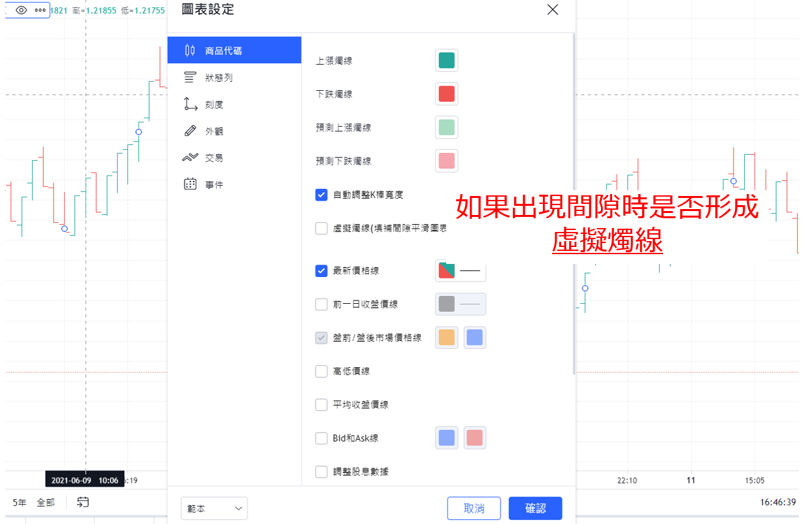Open the 商品代碼 settings tab
Image resolution: width=812 pixels, height=524 pixels.
tap(234, 50)
